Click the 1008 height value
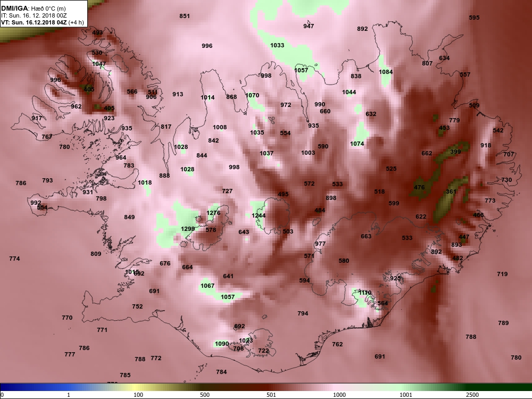This screenshot has height=399, width=532. 220,127
